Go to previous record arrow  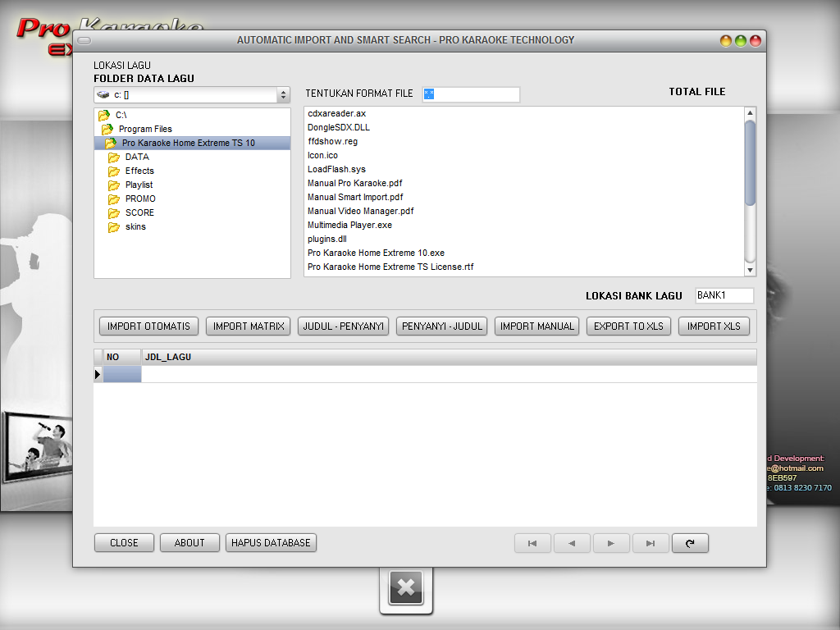click(572, 543)
